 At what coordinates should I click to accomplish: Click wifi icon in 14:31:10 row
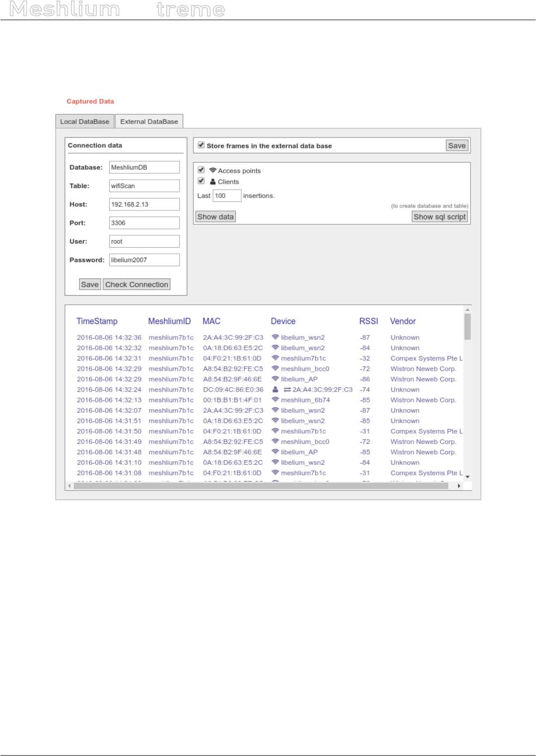point(275,462)
